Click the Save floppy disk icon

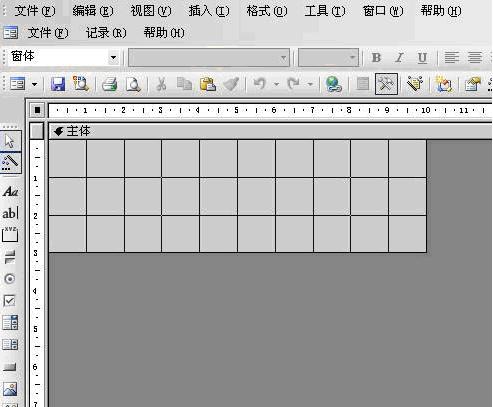pyautogui.click(x=58, y=84)
